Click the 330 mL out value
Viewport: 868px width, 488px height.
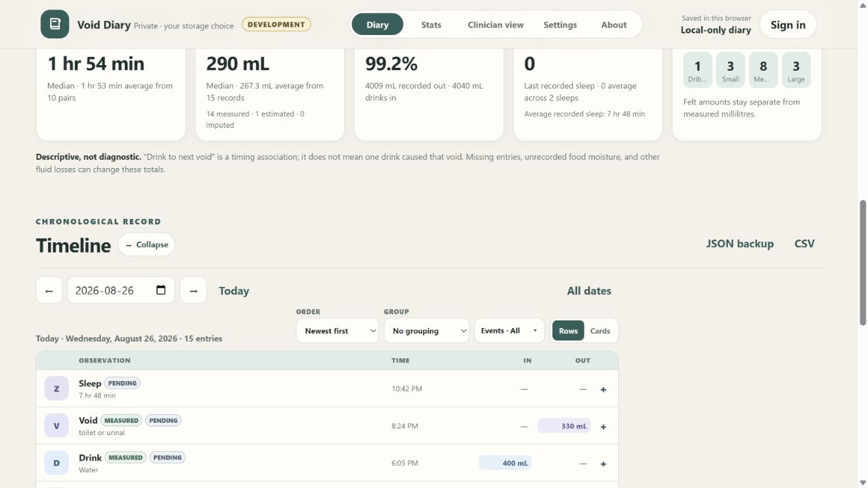coord(564,426)
